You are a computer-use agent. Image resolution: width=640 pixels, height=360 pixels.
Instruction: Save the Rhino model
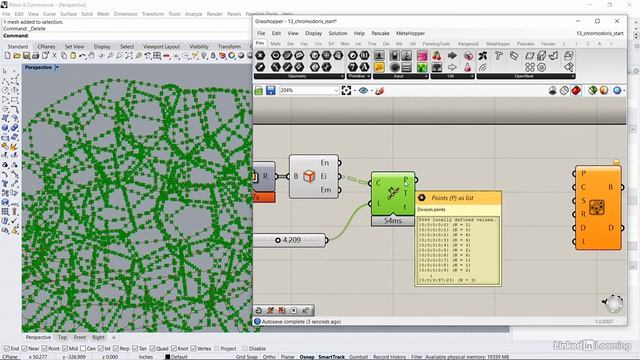26,56
